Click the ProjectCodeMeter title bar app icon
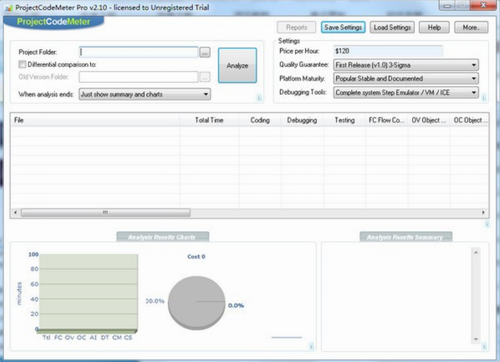500x362 pixels. (9, 7)
